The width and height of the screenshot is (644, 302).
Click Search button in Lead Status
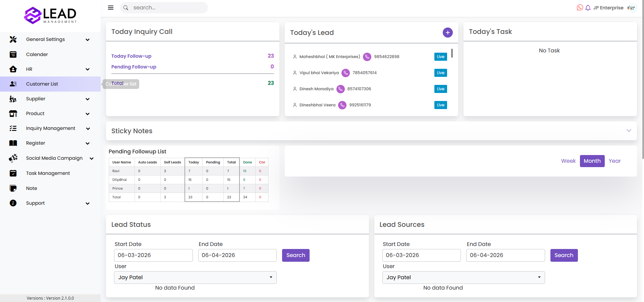[x=296, y=255]
